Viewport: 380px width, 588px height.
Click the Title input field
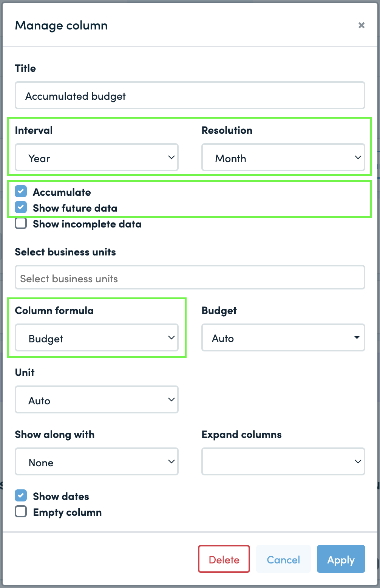(190, 95)
